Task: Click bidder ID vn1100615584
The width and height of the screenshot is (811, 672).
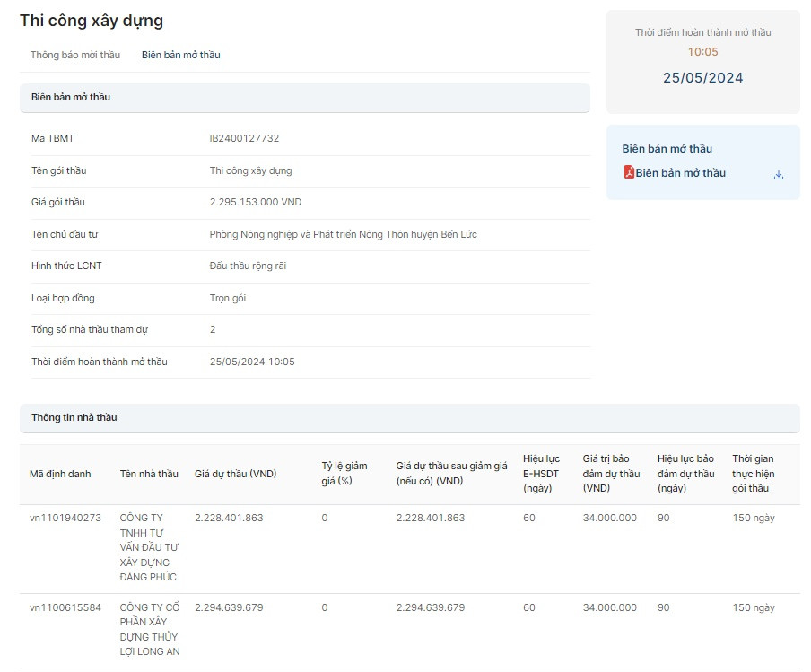Action: [x=65, y=607]
